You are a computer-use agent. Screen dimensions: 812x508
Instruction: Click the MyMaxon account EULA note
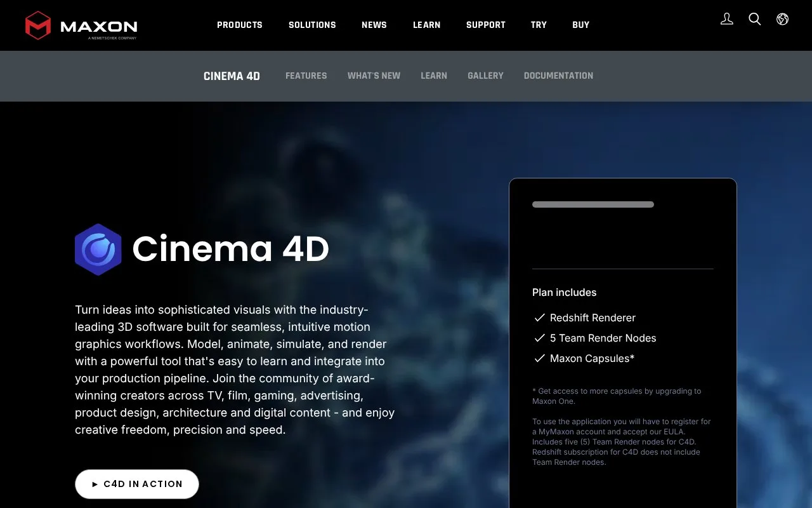(x=622, y=442)
